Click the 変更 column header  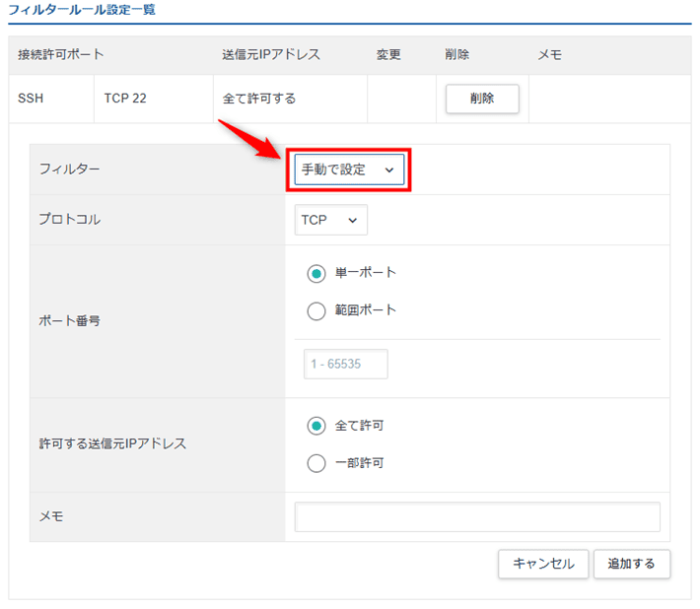click(x=388, y=55)
